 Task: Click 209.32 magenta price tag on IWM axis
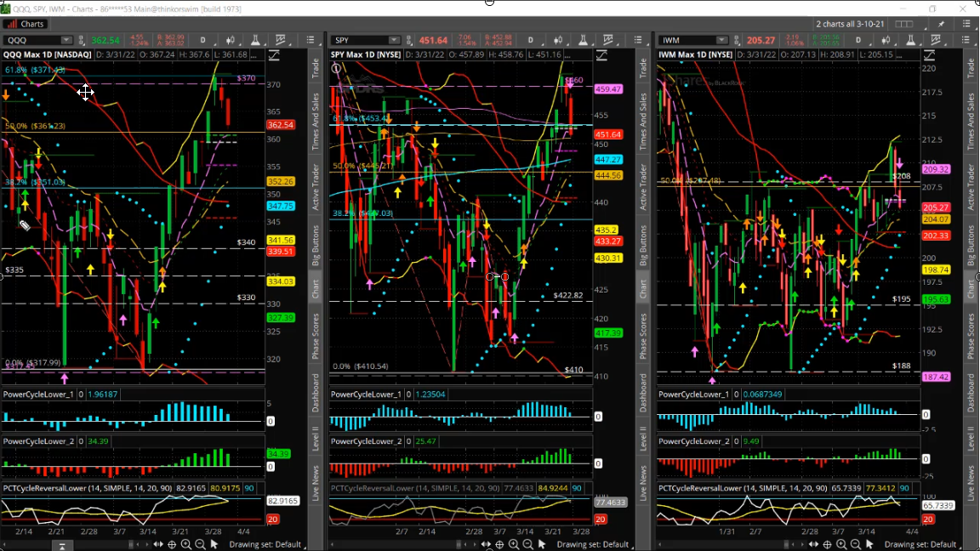click(x=936, y=169)
